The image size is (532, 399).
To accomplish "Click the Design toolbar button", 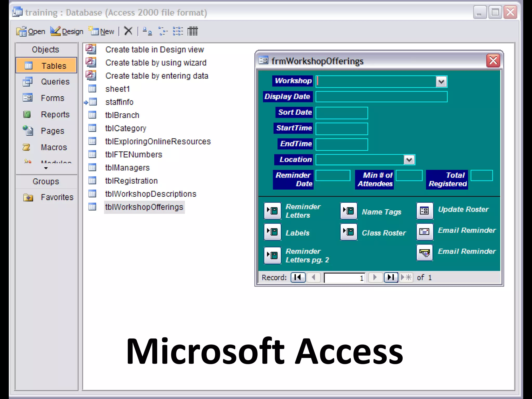I will 67,31.
